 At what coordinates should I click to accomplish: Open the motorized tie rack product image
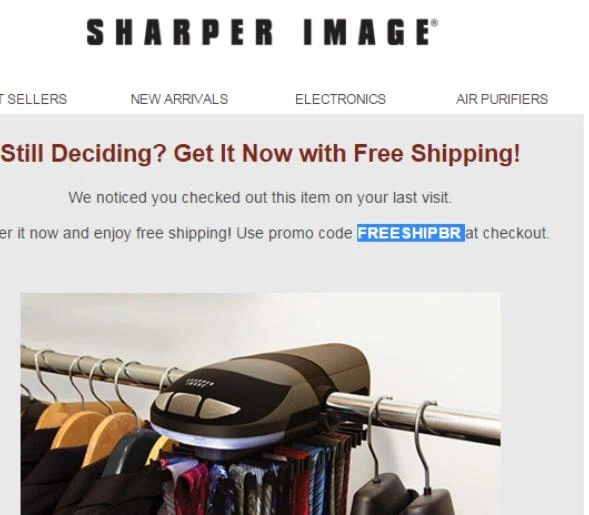coord(260,404)
